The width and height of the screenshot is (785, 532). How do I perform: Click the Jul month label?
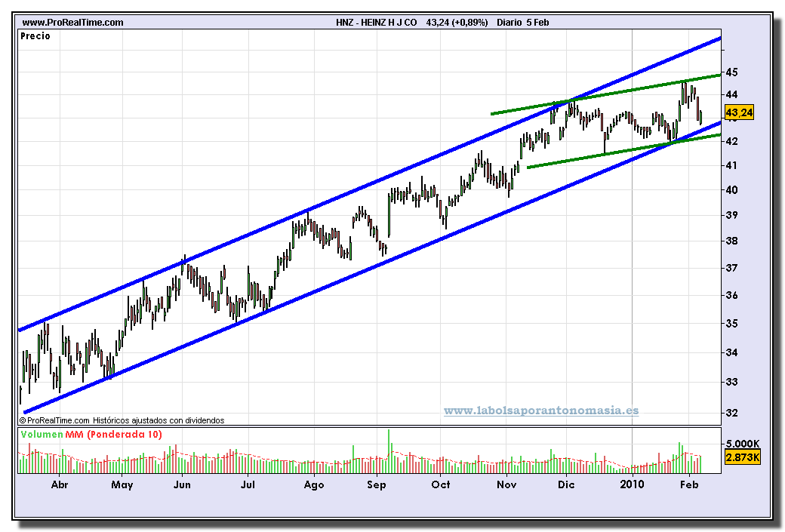[248, 485]
